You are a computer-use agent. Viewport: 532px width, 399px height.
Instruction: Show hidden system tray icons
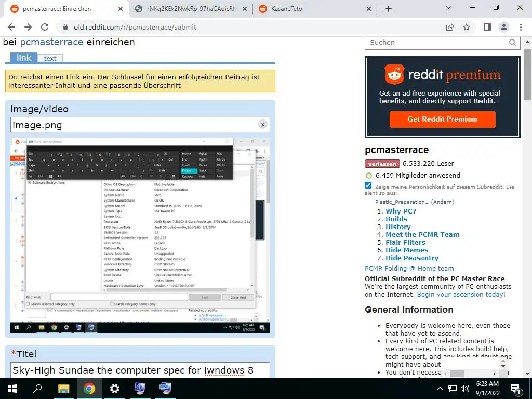[x=440, y=389]
